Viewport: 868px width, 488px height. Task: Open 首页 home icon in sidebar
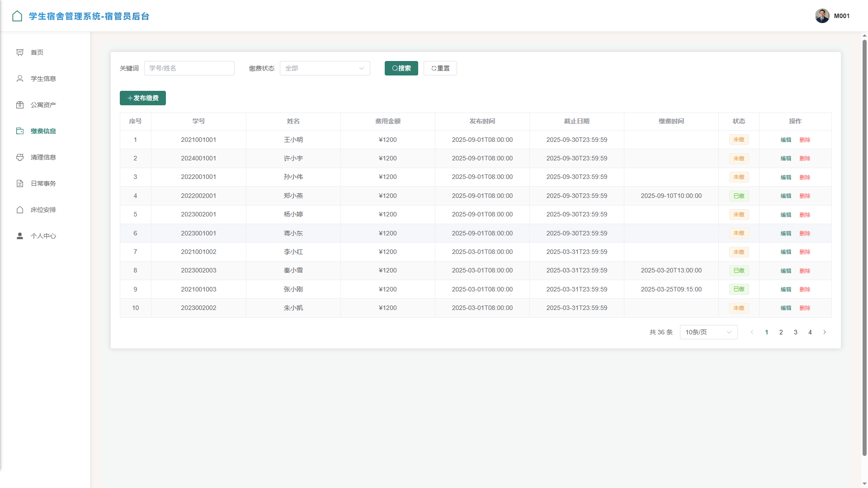tap(20, 52)
